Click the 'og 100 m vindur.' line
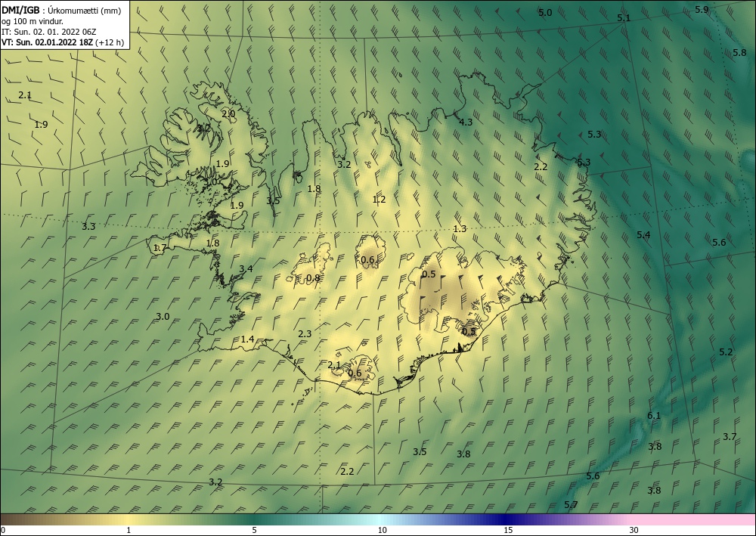The height and width of the screenshot is (536, 756). tap(33, 21)
